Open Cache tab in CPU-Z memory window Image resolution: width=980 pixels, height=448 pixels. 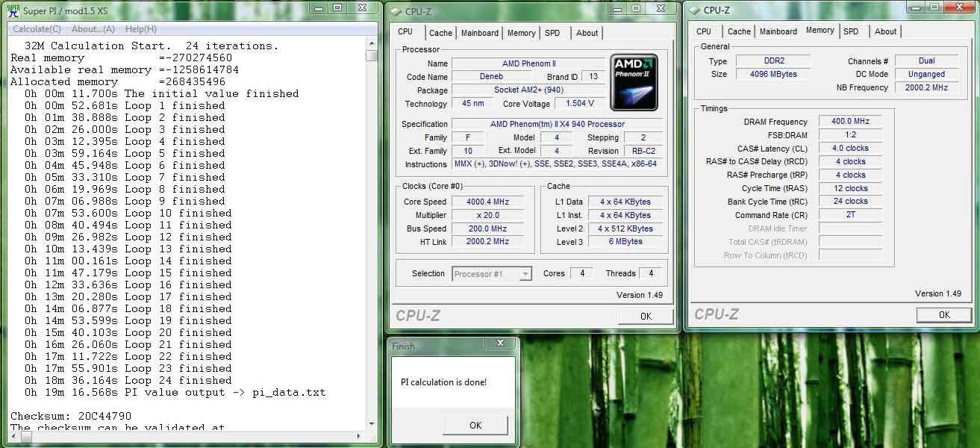(x=739, y=31)
